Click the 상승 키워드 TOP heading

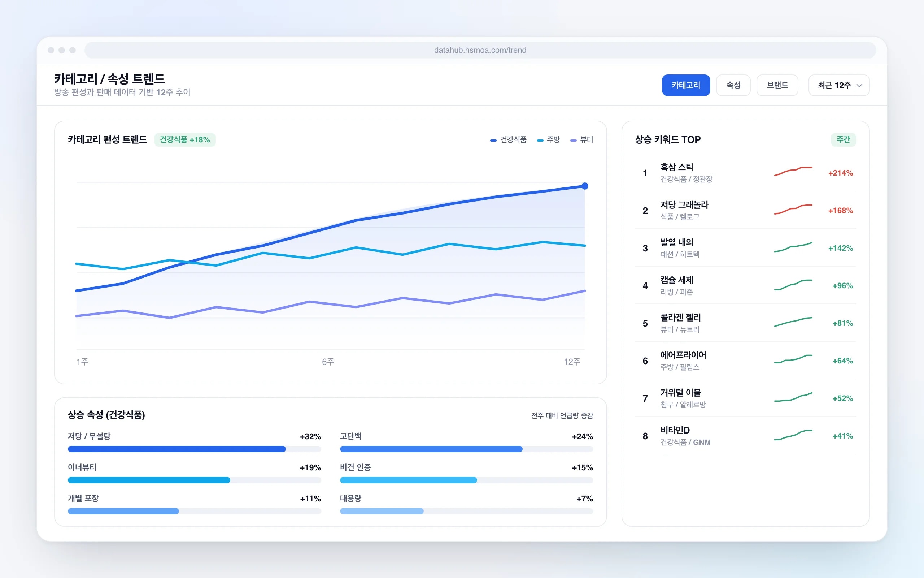pyautogui.click(x=668, y=139)
